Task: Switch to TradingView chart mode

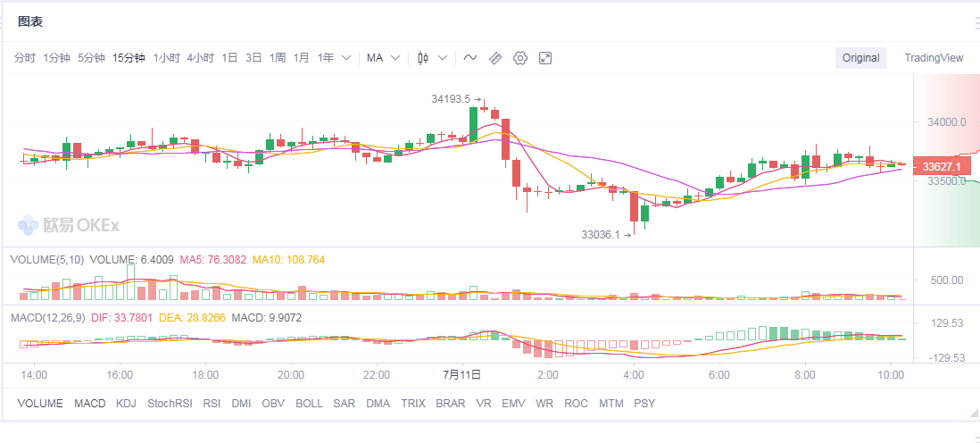Action: 934,58
